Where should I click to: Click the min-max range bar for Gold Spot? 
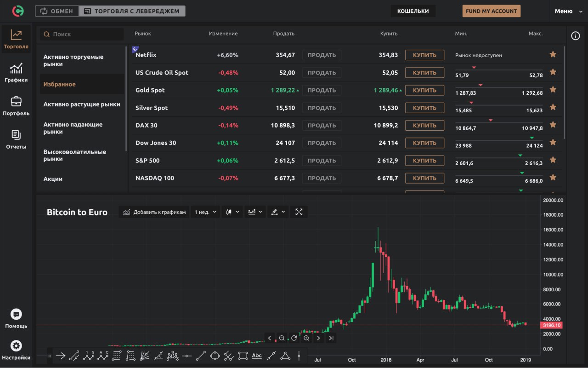click(x=499, y=87)
